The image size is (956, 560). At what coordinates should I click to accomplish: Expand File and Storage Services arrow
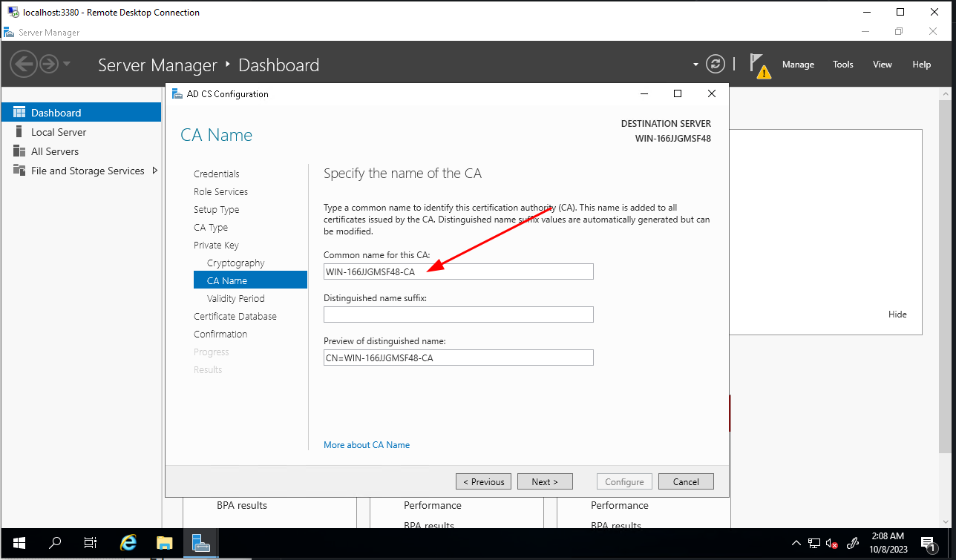point(154,171)
